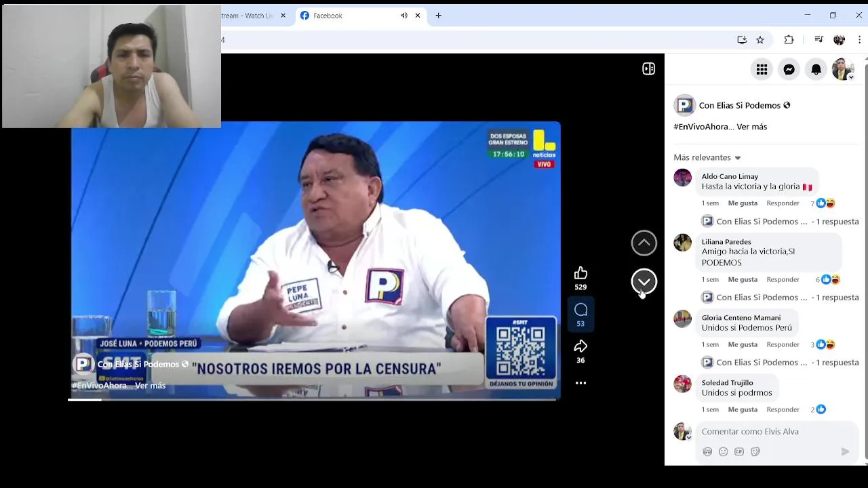The height and width of the screenshot is (488, 868).
Task: Open Liliana Paredes's profile name
Action: click(x=726, y=241)
